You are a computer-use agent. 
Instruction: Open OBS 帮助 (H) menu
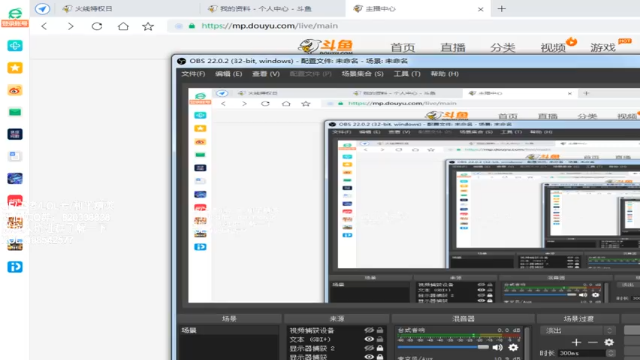click(444, 74)
